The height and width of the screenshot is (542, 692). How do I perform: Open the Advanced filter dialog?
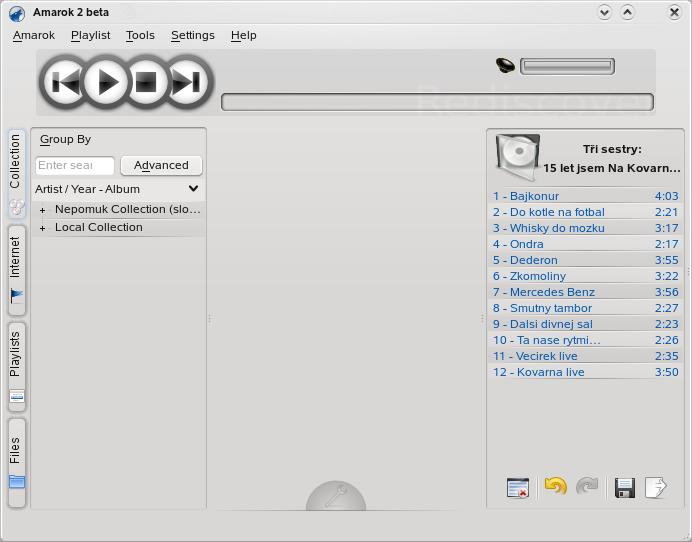161,166
